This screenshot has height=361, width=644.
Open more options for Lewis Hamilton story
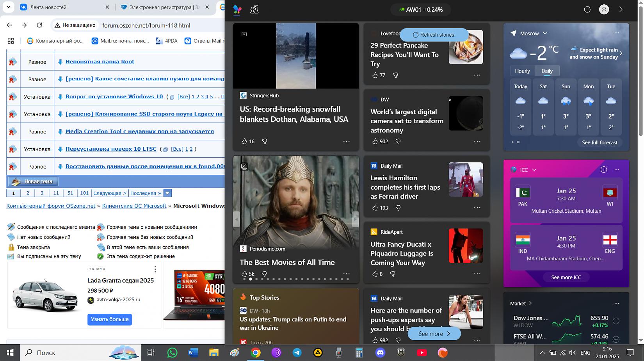point(477,208)
